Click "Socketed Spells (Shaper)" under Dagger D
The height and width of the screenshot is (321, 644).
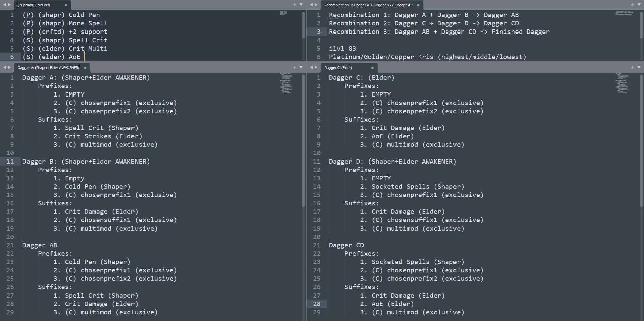pyautogui.click(x=418, y=187)
